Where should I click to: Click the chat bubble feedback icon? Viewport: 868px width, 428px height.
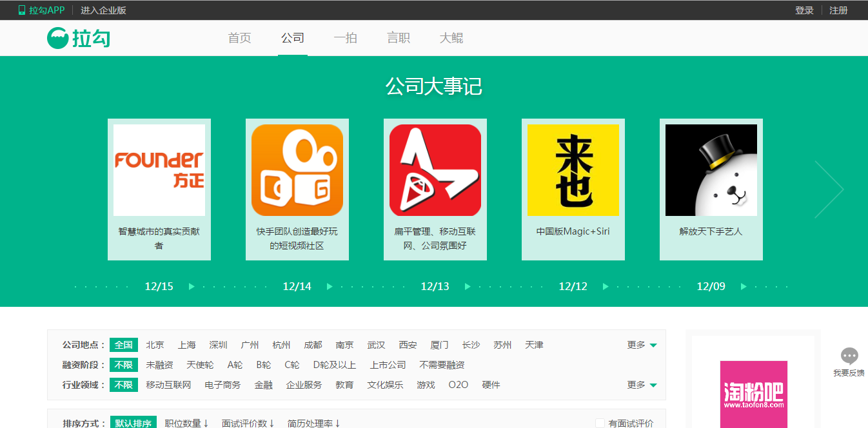(x=849, y=356)
